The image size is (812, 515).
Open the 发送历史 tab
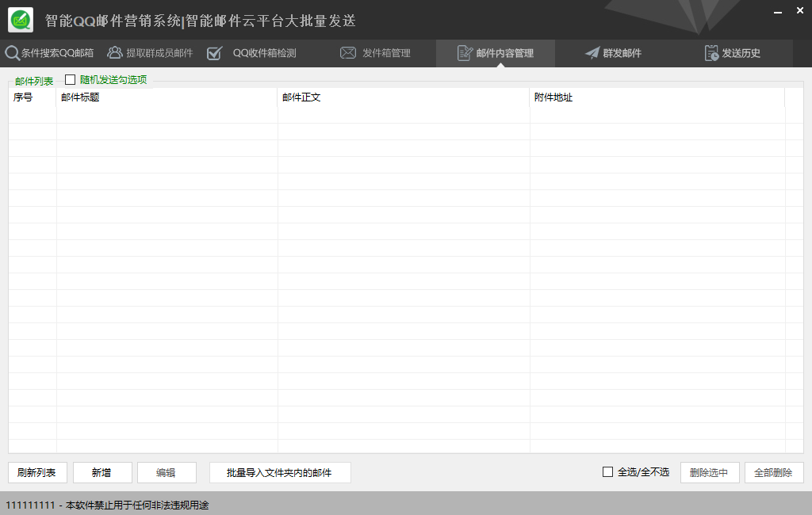tap(733, 53)
